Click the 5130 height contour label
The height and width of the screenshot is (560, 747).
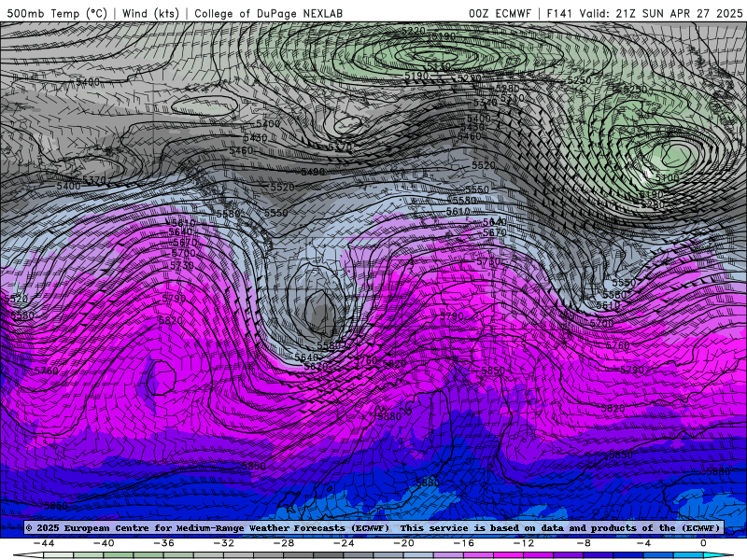pos(438,66)
